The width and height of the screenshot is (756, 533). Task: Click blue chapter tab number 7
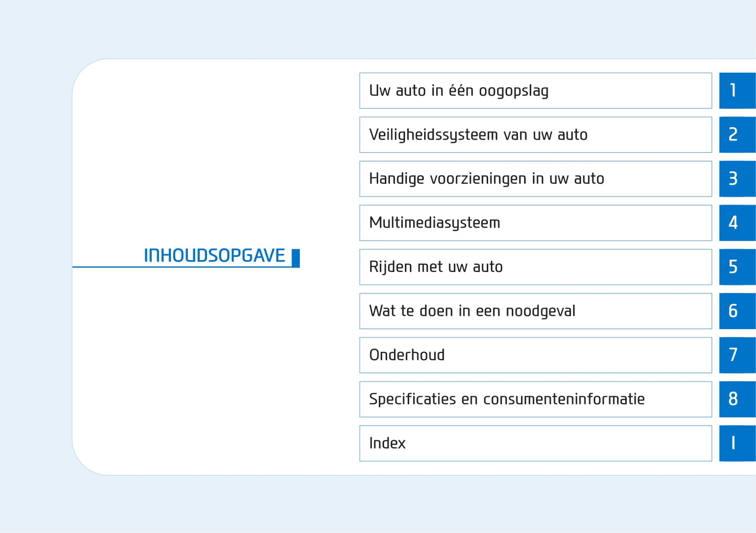(x=737, y=355)
